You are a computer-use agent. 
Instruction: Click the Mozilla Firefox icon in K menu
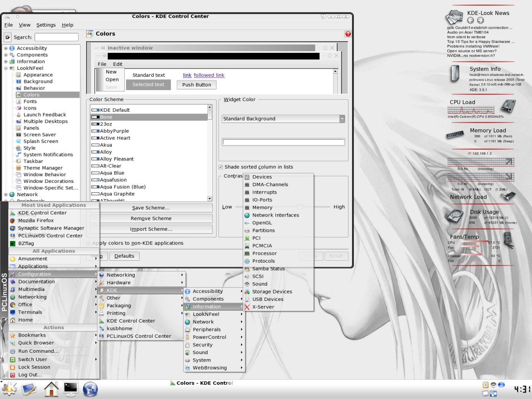tap(12, 221)
